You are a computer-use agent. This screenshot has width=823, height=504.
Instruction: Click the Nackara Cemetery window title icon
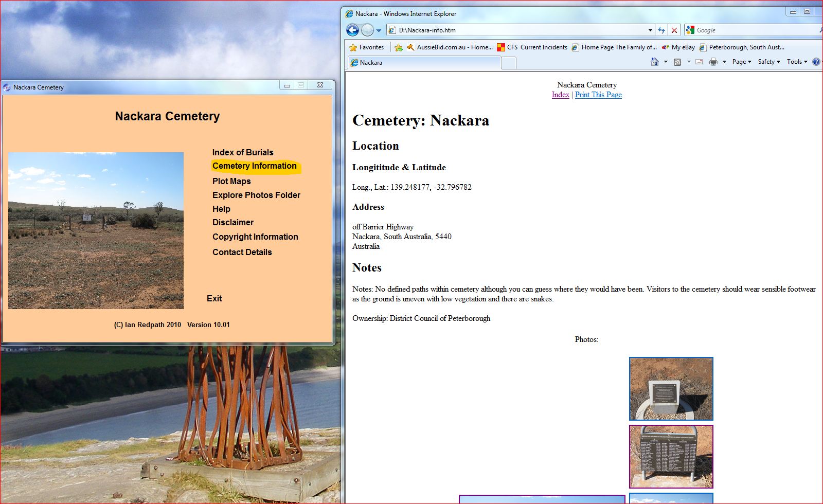click(7, 87)
